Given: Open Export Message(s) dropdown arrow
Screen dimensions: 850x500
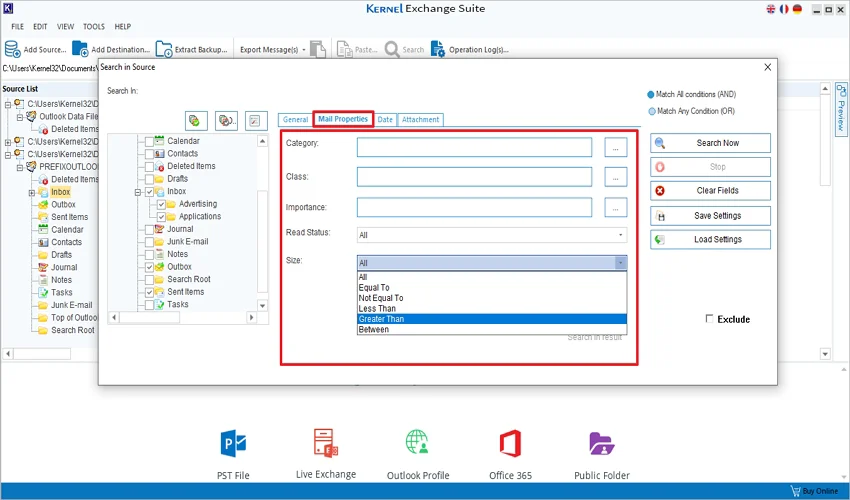Looking at the screenshot, I should (x=304, y=50).
